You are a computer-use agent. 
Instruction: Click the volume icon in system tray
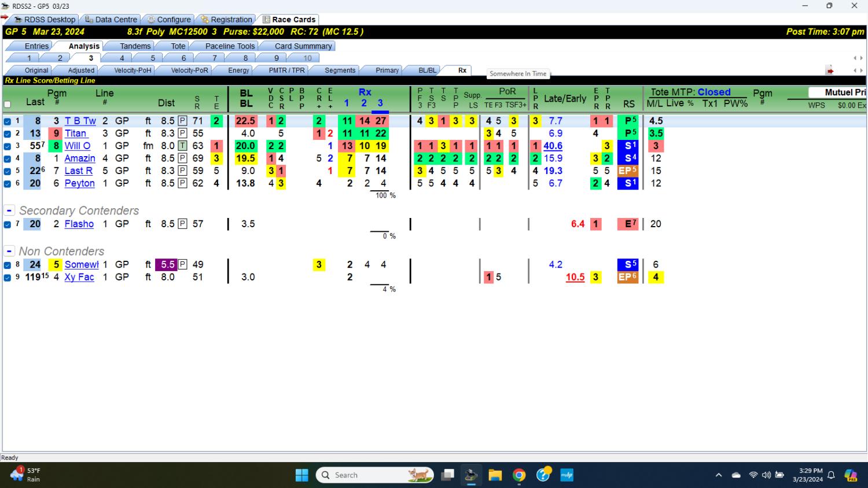(x=766, y=475)
